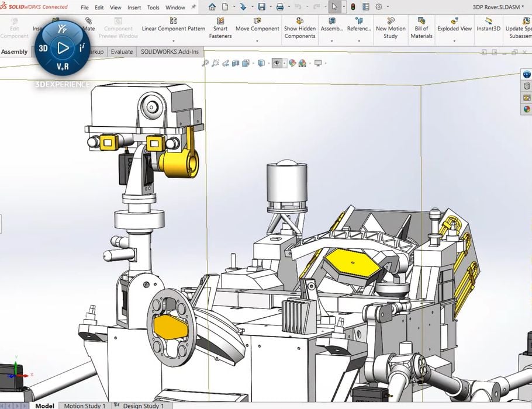This screenshot has width=532, height=409.
Task: Click the Home icon in top toolbar
Action: pyautogui.click(x=212, y=7)
